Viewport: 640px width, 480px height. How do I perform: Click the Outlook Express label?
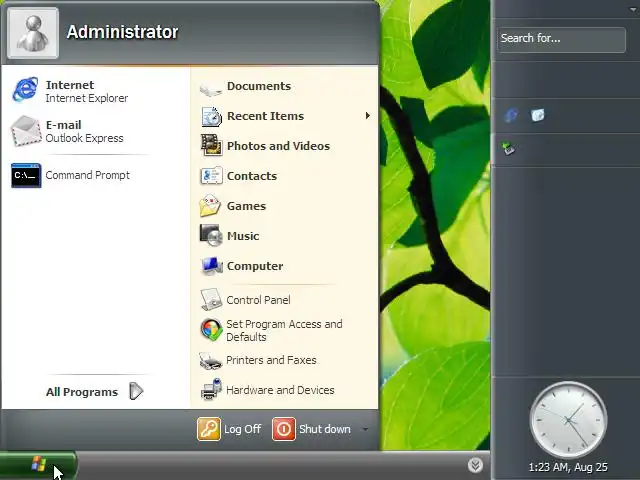point(84,138)
